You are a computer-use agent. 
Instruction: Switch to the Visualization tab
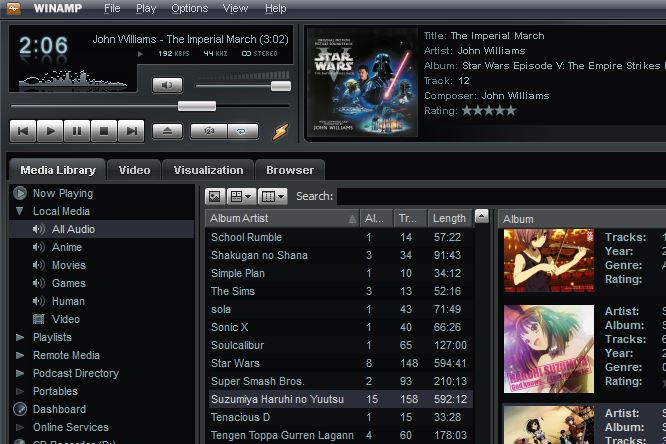coord(208,170)
